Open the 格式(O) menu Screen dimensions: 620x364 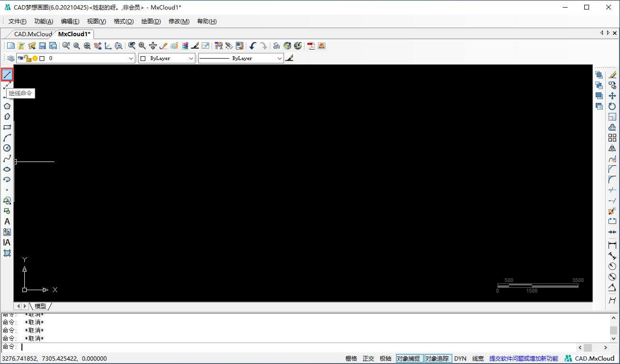pos(124,21)
